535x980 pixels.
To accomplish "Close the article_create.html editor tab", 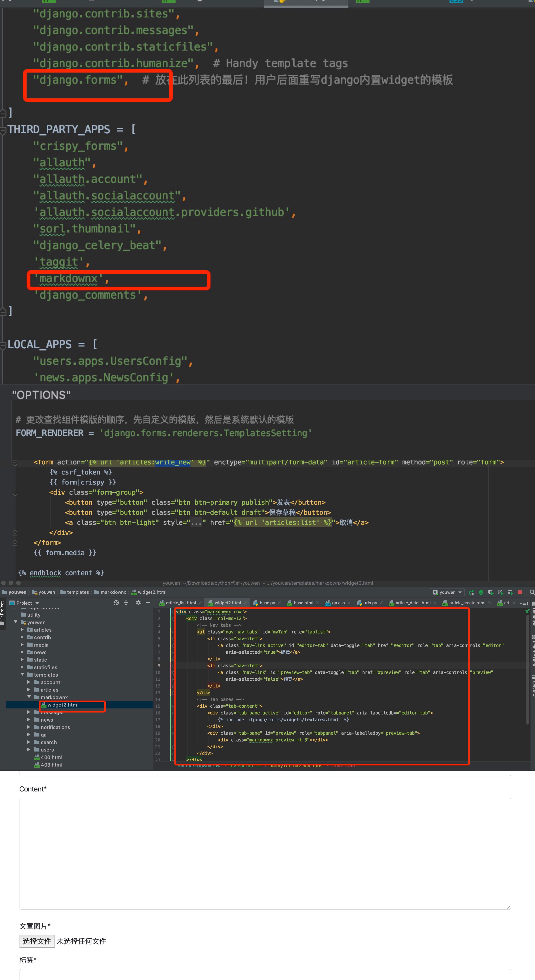I will (x=490, y=603).
